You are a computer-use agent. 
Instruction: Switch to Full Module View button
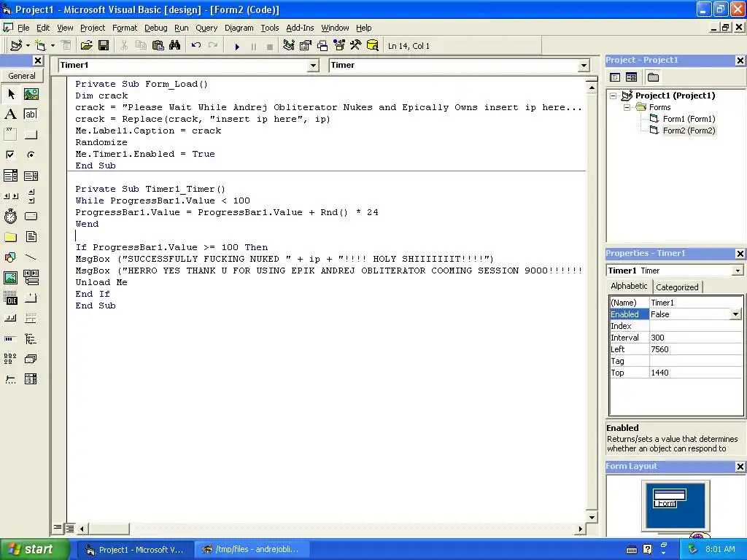(69, 528)
